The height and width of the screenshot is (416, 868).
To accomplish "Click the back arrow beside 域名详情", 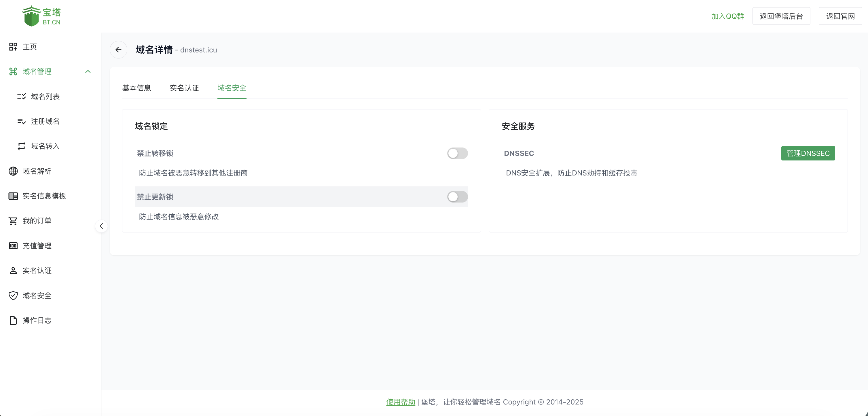I will (x=118, y=50).
